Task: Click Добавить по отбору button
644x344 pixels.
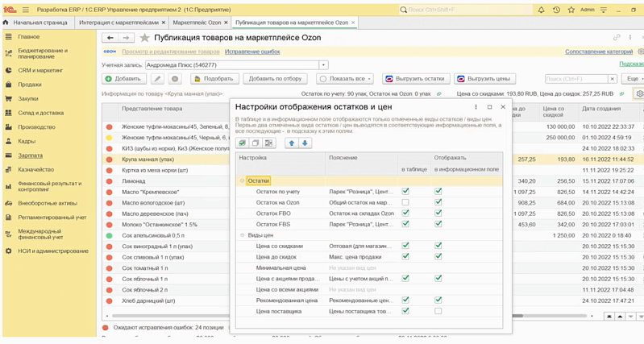Action: (x=275, y=78)
